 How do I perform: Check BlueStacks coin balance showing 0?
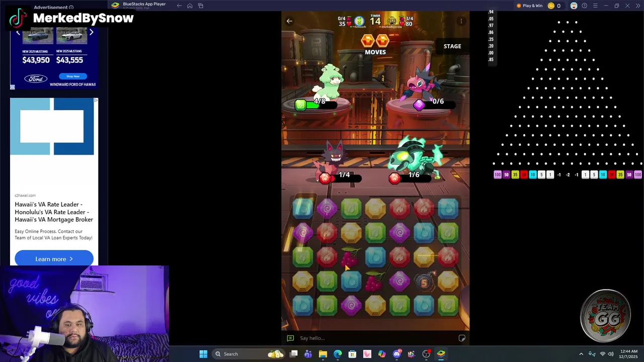coord(554,6)
